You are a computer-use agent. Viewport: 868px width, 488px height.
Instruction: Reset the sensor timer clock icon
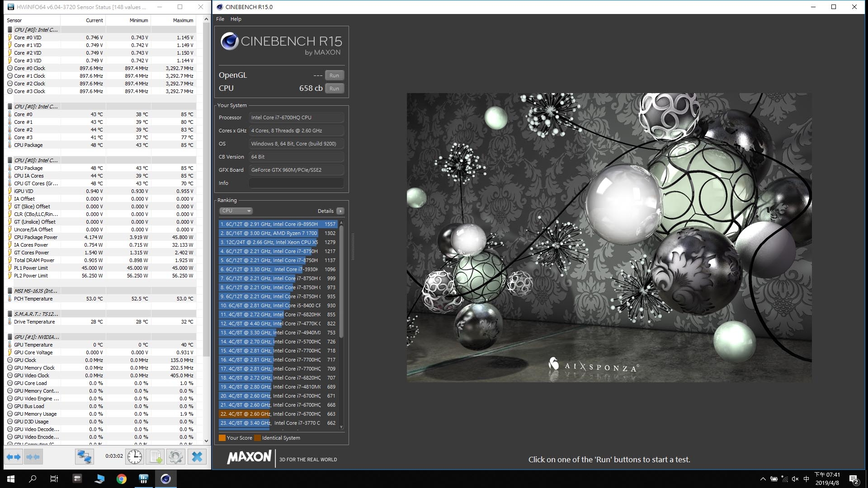click(x=135, y=457)
